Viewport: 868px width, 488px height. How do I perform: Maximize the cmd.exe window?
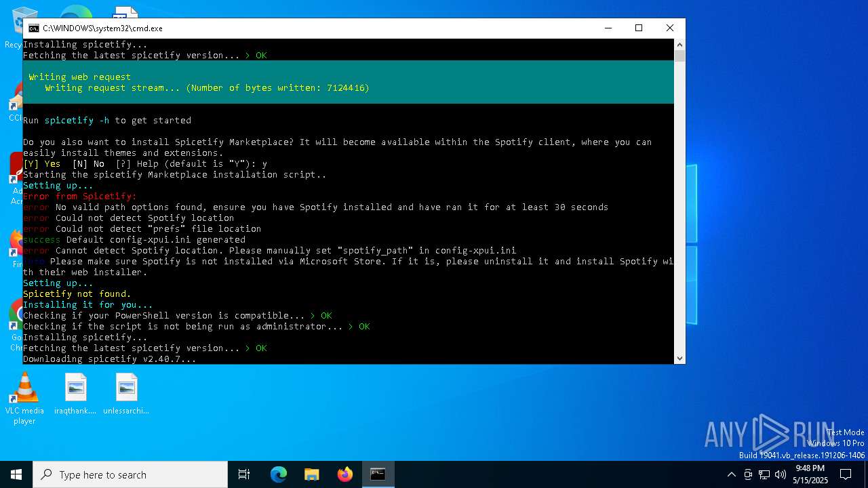tap(639, 28)
